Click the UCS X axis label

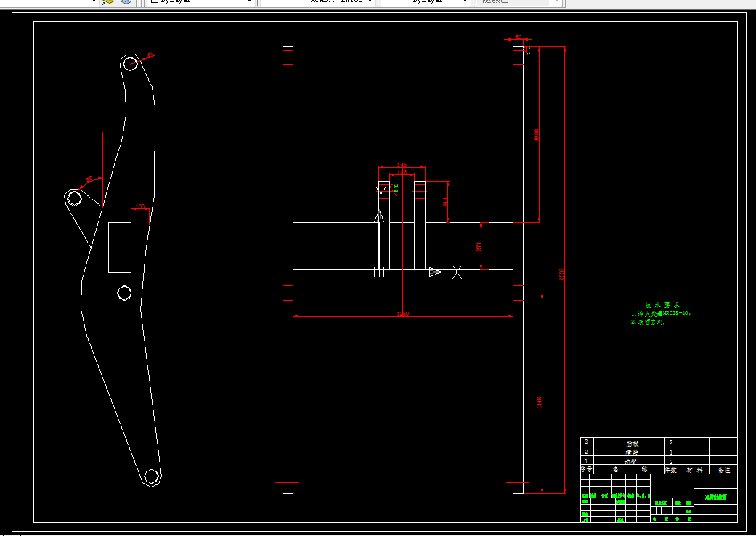(457, 272)
